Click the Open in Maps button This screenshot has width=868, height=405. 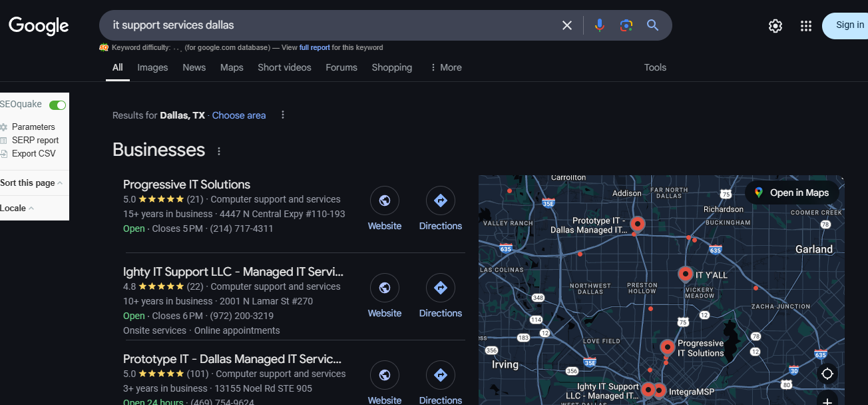791,193
